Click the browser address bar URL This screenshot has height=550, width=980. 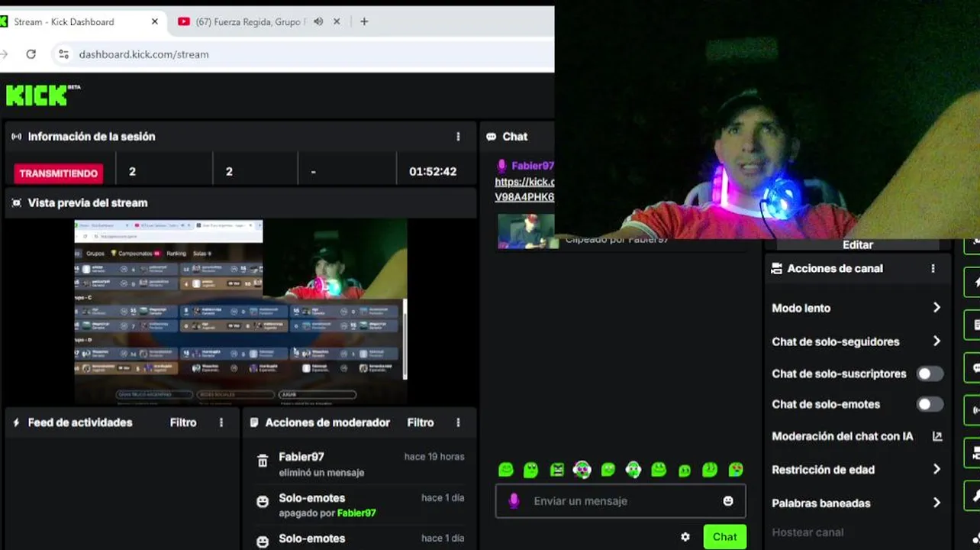[143, 54]
